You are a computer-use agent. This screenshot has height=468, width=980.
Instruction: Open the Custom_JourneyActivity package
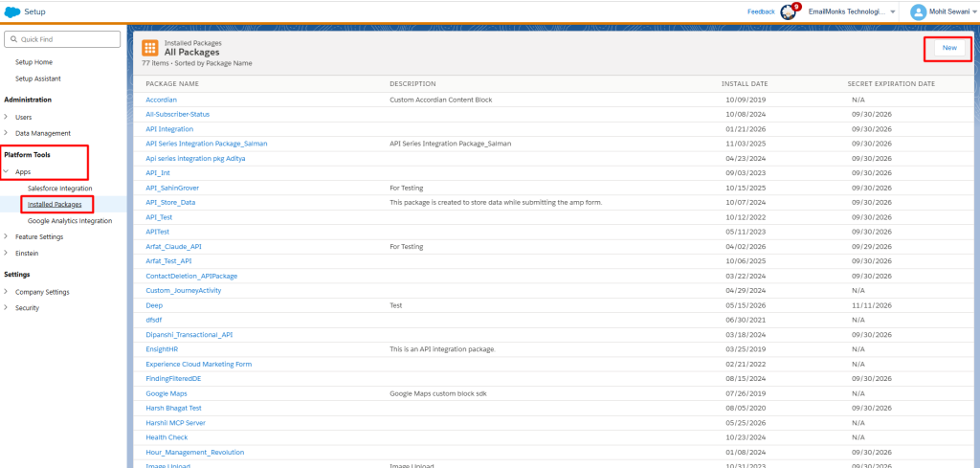coord(183,291)
